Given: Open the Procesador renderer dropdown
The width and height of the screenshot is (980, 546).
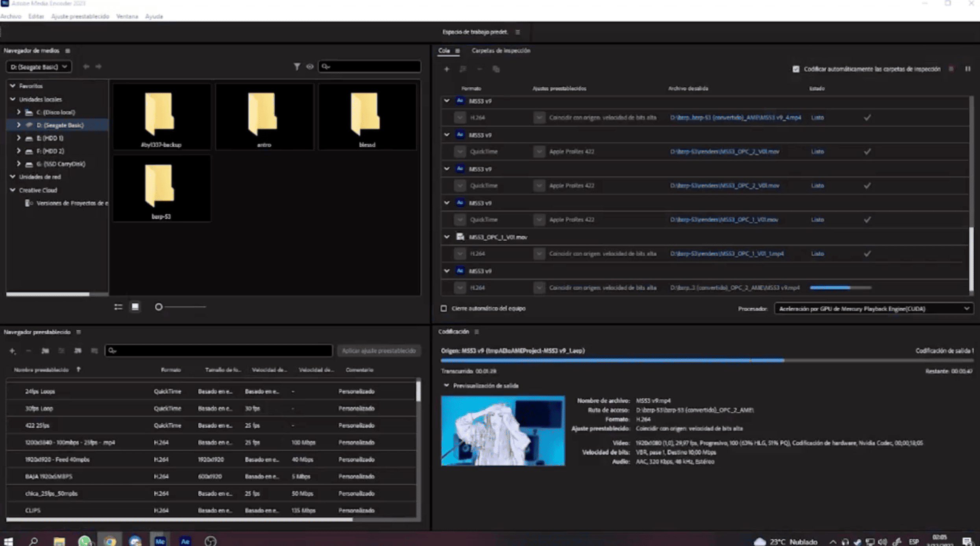Looking at the screenshot, I should click(x=874, y=309).
